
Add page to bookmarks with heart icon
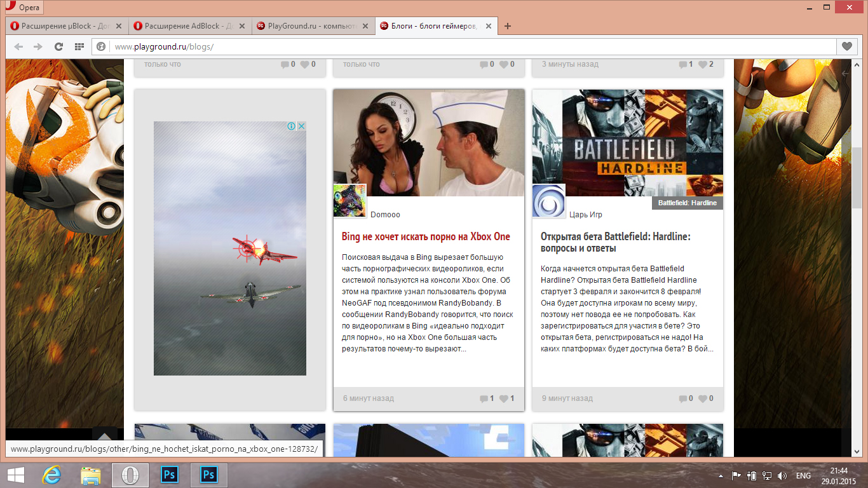[x=846, y=46]
